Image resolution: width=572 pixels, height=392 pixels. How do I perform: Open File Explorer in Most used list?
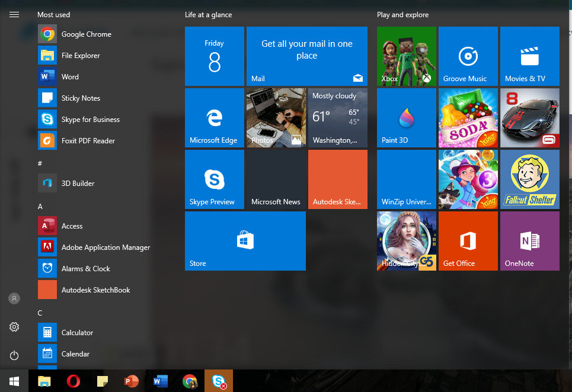[95, 56]
